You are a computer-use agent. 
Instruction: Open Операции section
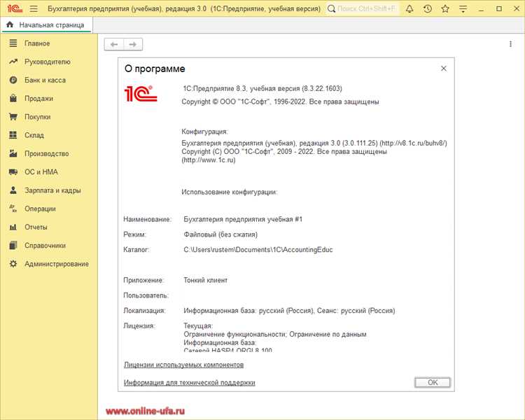click(x=40, y=209)
